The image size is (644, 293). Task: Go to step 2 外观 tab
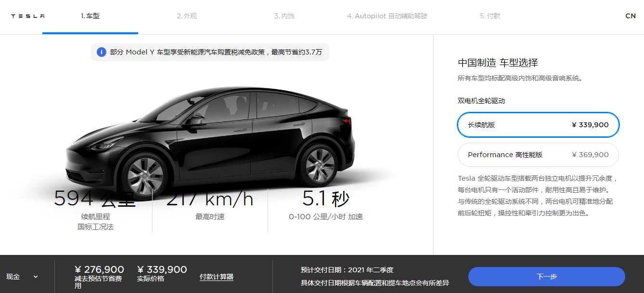[x=187, y=16]
